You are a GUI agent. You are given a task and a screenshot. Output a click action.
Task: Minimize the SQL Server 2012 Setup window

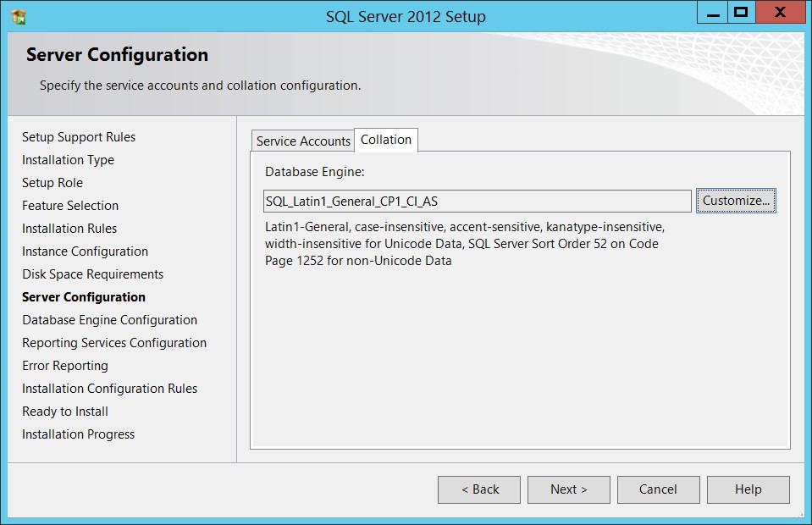pos(713,13)
